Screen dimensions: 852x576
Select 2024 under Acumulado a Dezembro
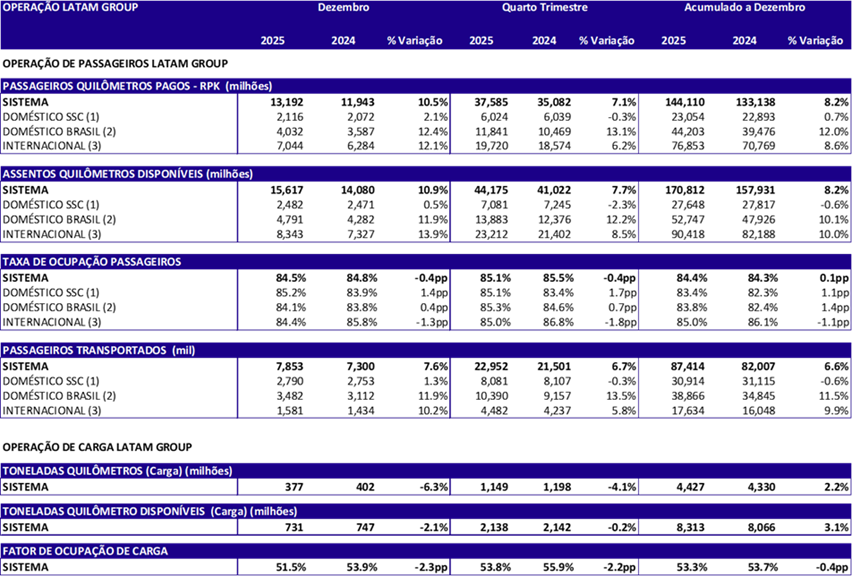[744, 41]
